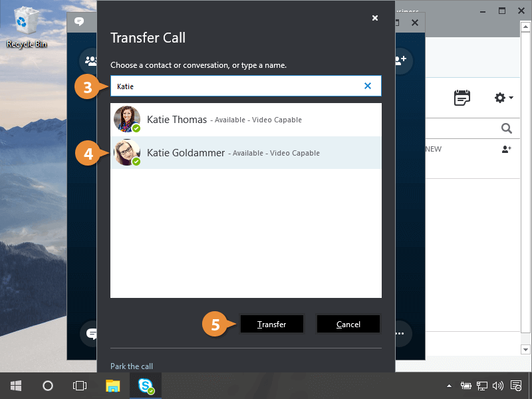Viewport: 532px width, 399px height.
Task: Open Skype options gear icon
Action: coord(499,98)
